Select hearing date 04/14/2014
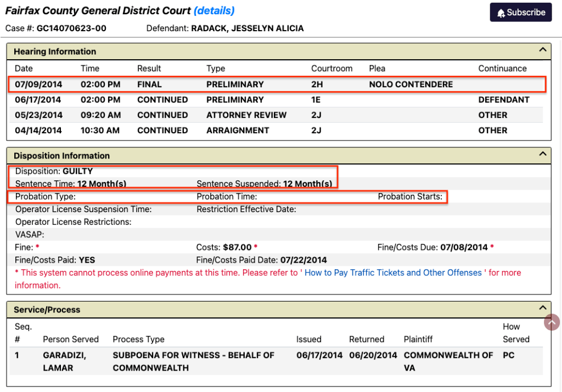 (x=38, y=130)
